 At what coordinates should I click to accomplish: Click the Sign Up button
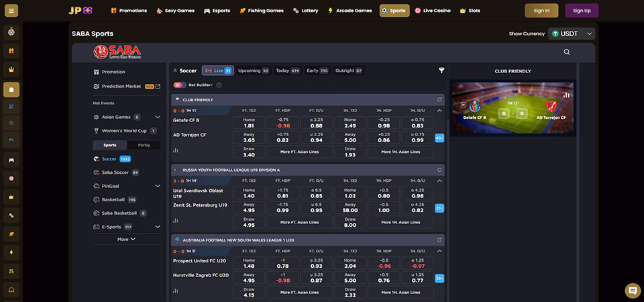[x=582, y=11]
